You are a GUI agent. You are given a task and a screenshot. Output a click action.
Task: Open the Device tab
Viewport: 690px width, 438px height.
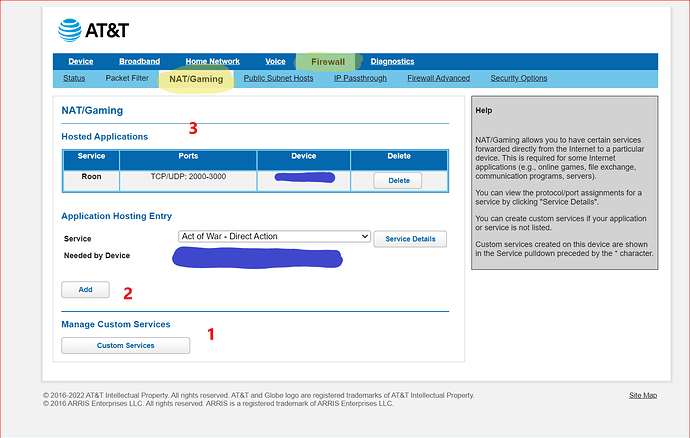point(81,61)
